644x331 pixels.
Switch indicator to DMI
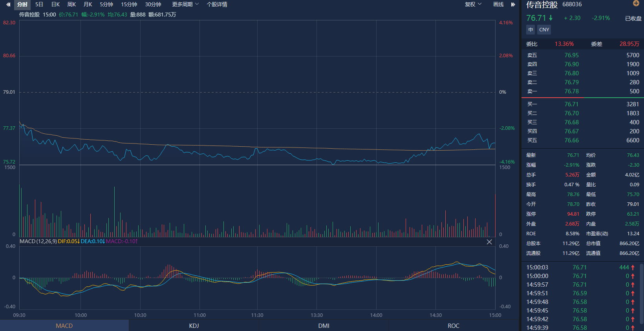pyautogui.click(x=324, y=326)
